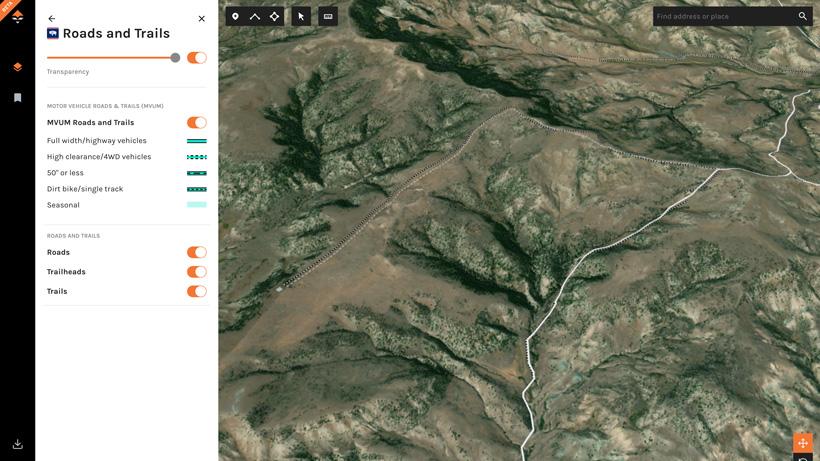Select the polygon area shape tool
This screenshot has width=820, height=461.
(274, 16)
